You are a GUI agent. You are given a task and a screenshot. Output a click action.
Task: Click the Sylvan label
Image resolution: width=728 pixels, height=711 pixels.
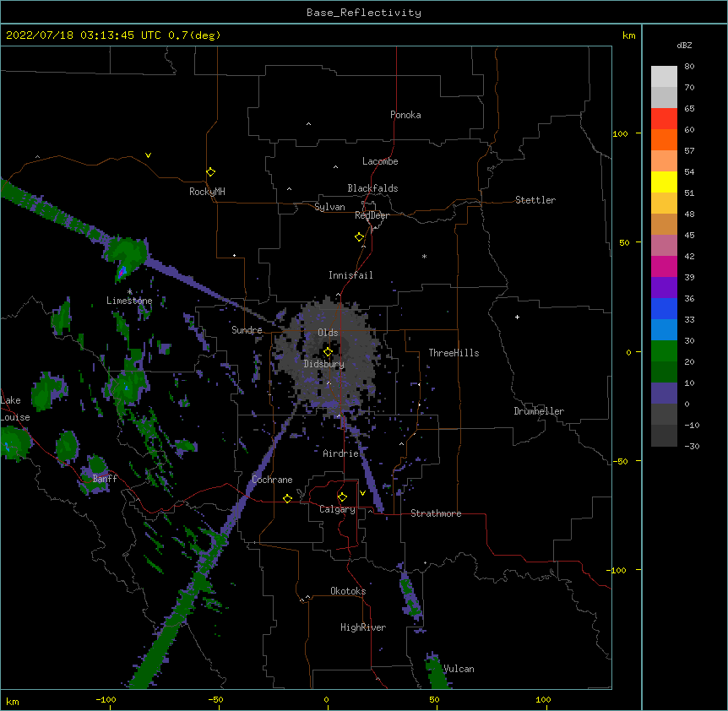click(329, 207)
